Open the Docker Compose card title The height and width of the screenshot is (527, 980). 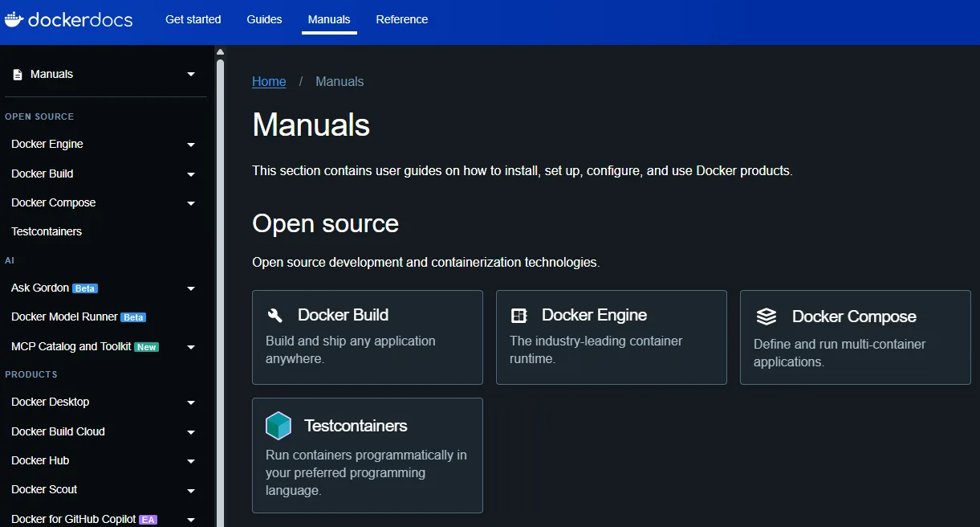[854, 317]
